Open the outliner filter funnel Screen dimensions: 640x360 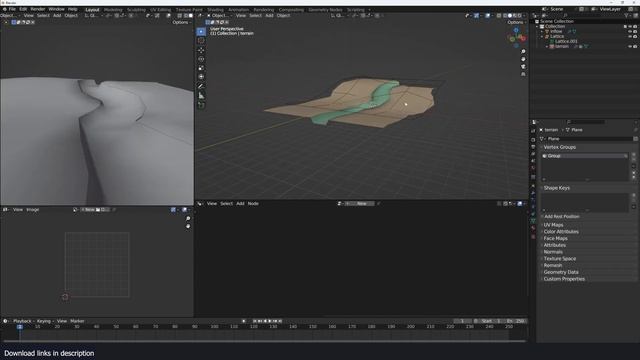[x=627, y=16]
